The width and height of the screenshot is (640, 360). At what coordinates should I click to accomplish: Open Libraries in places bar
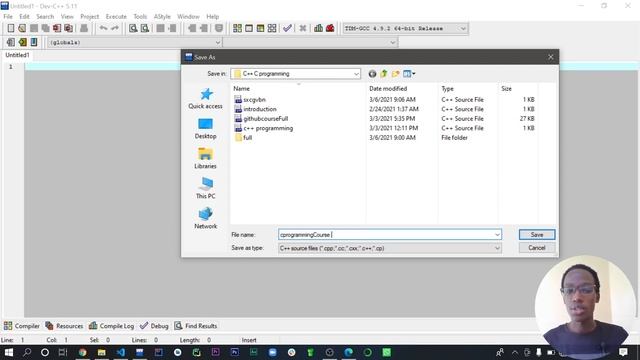pyautogui.click(x=205, y=158)
